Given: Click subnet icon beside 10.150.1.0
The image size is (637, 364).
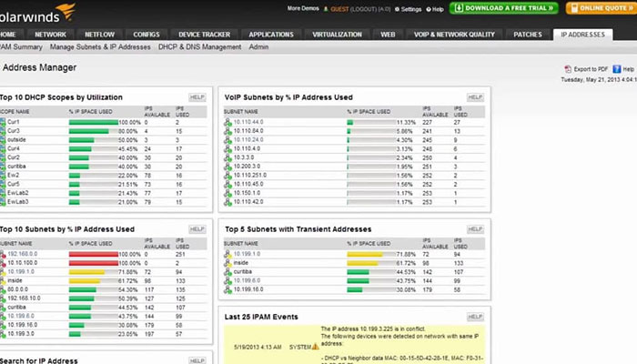Looking at the screenshot, I should click(227, 193).
